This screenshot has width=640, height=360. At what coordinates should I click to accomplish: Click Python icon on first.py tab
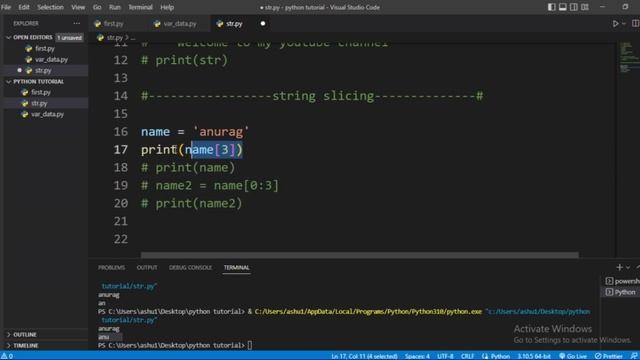coord(98,24)
